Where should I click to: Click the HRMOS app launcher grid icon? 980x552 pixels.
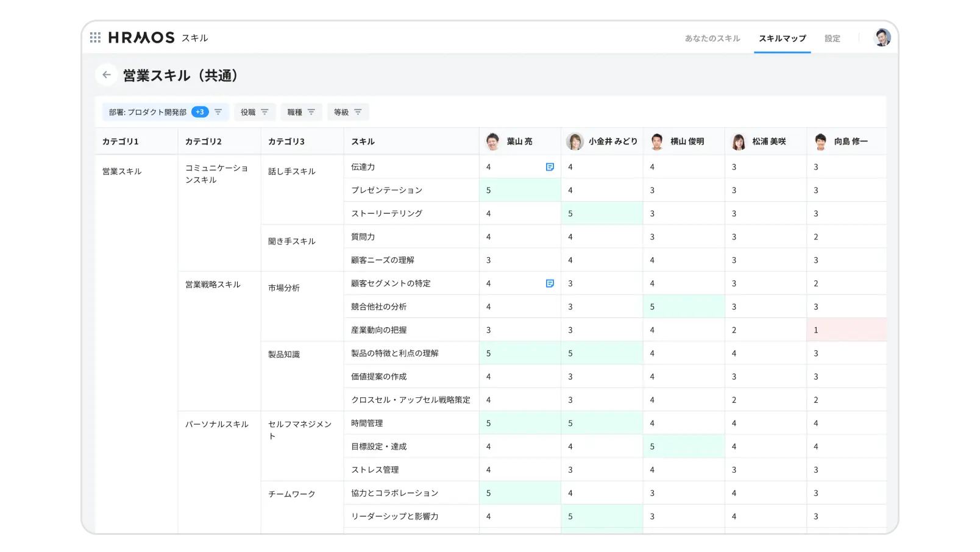pos(95,37)
